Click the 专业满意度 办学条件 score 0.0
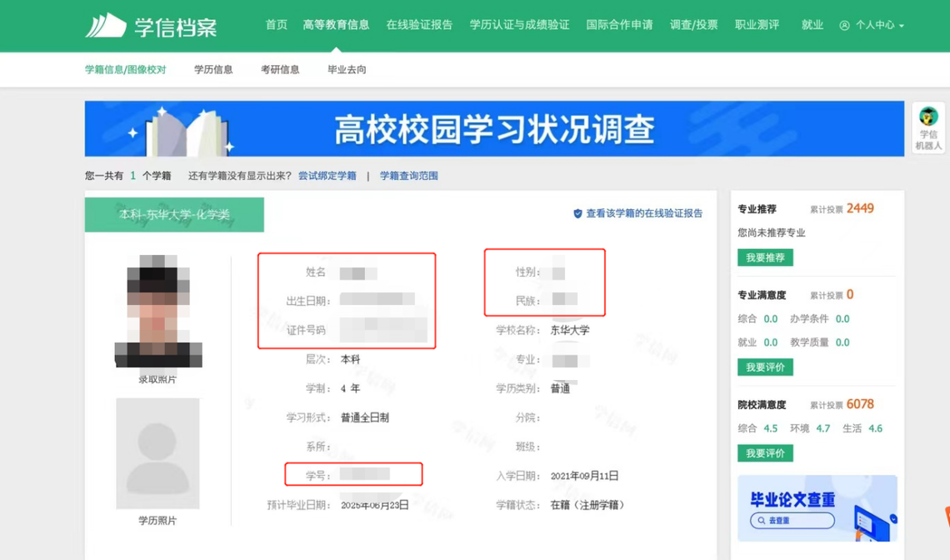This screenshot has width=950, height=560. click(x=842, y=319)
